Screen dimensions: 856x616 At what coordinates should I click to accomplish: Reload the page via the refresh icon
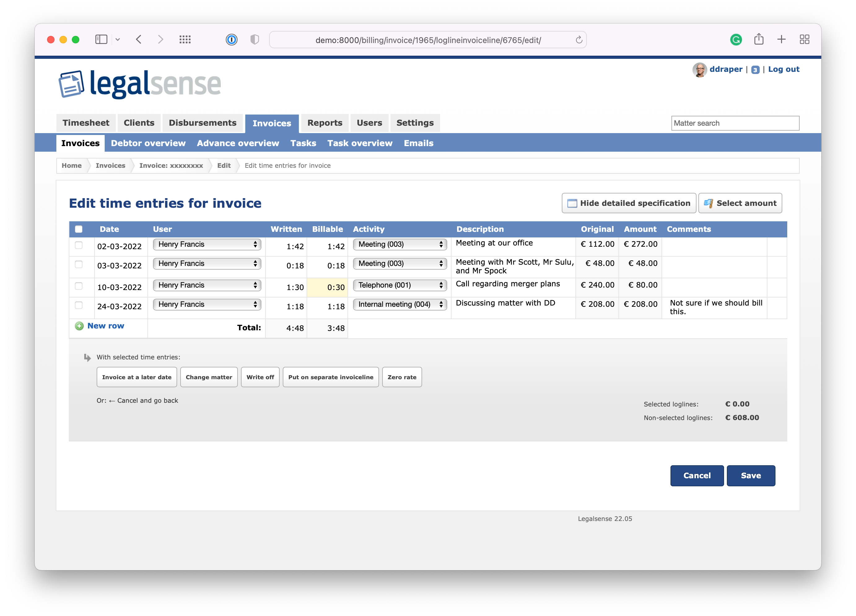(x=579, y=39)
